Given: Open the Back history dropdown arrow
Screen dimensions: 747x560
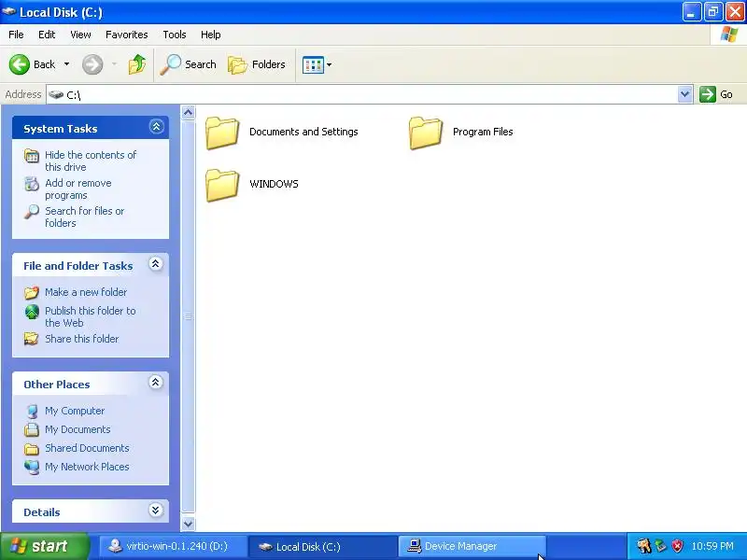Looking at the screenshot, I should tap(66, 64).
